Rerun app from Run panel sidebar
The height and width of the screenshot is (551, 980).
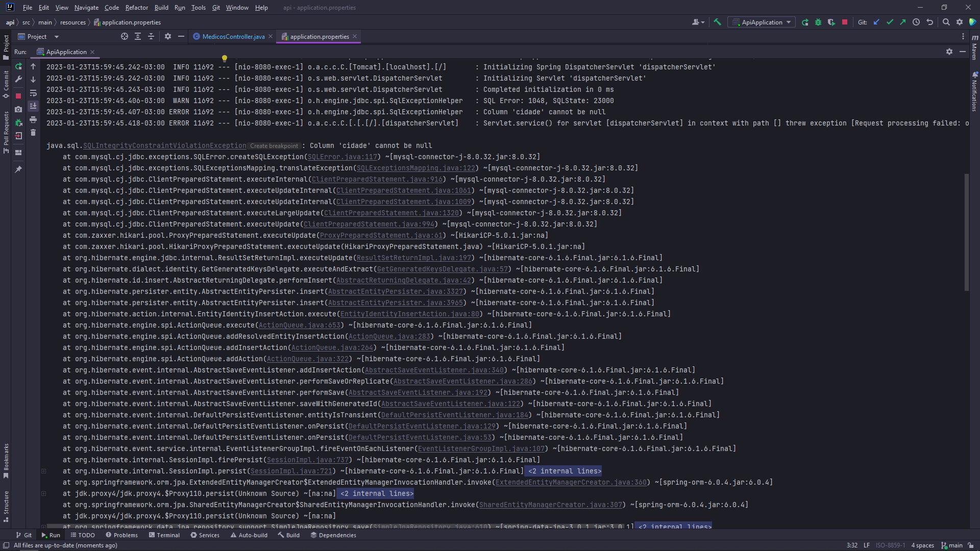click(x=18, y=66)
